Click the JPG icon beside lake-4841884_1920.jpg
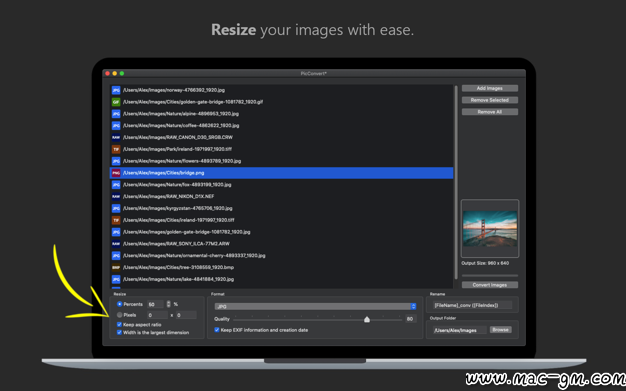 [116, 279]
